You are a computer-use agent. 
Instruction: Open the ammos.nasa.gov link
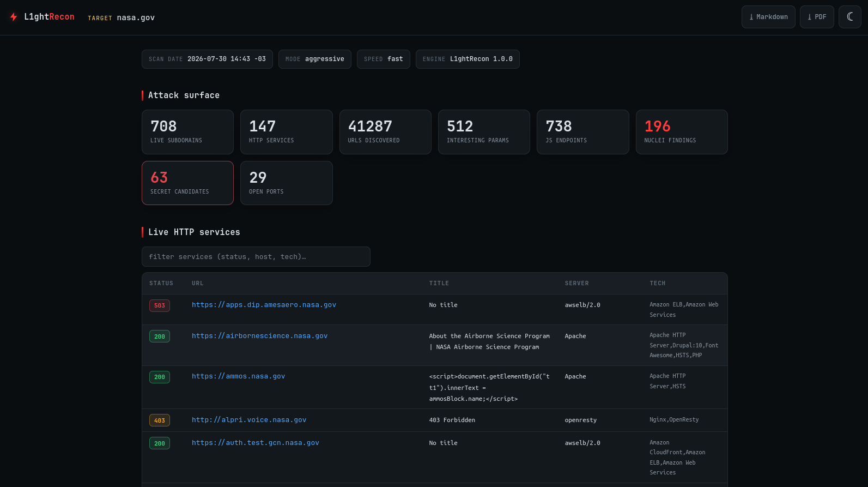pyautogui.click(x=238, y=376)
